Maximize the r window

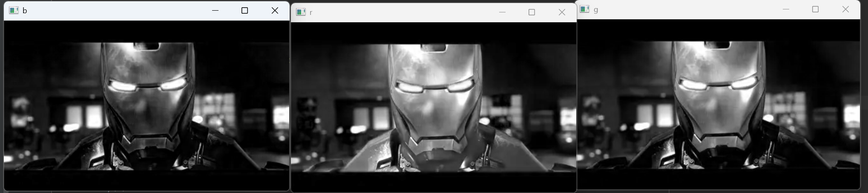click(x=532, y=12)
